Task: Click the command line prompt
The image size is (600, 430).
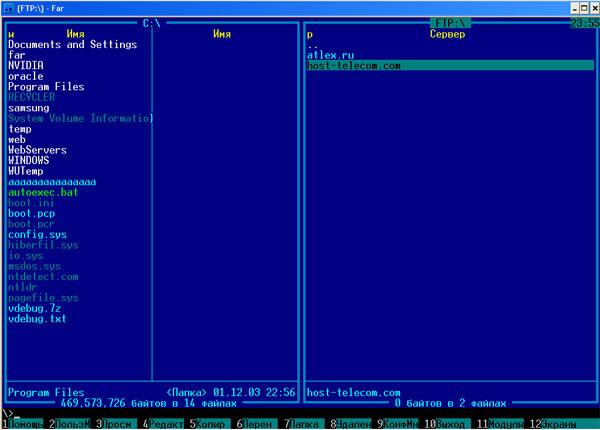Action: (10, 414)
